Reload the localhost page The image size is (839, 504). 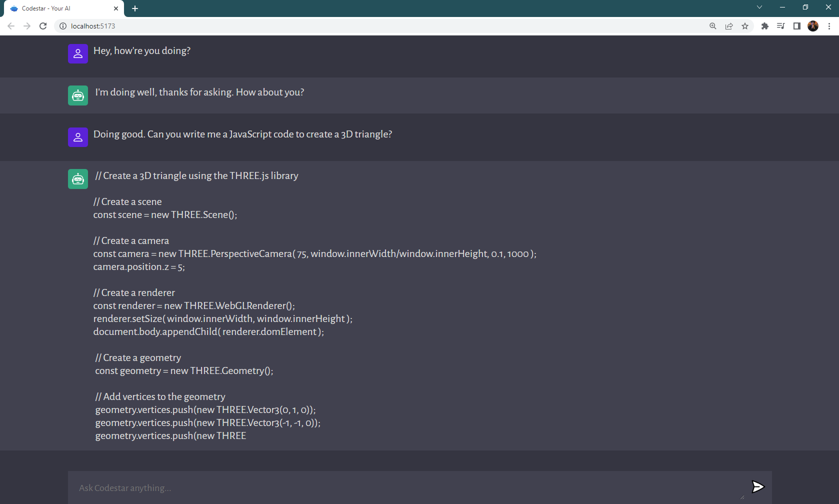point(43,26)
